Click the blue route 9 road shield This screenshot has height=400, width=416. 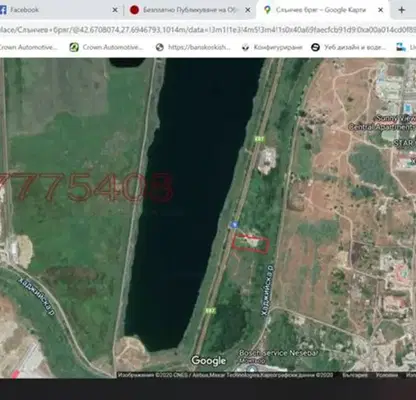(234, 225)
